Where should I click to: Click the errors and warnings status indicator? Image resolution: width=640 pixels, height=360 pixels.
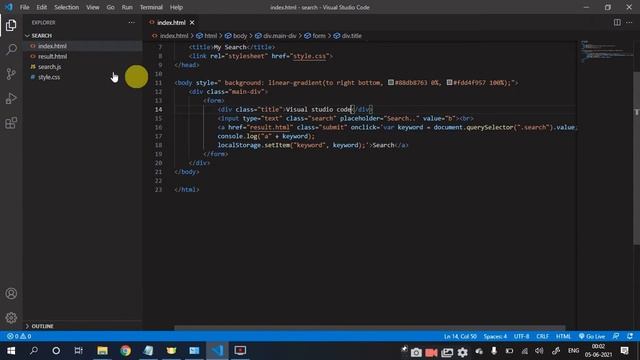pyautogui.click(x=19, y=336)
